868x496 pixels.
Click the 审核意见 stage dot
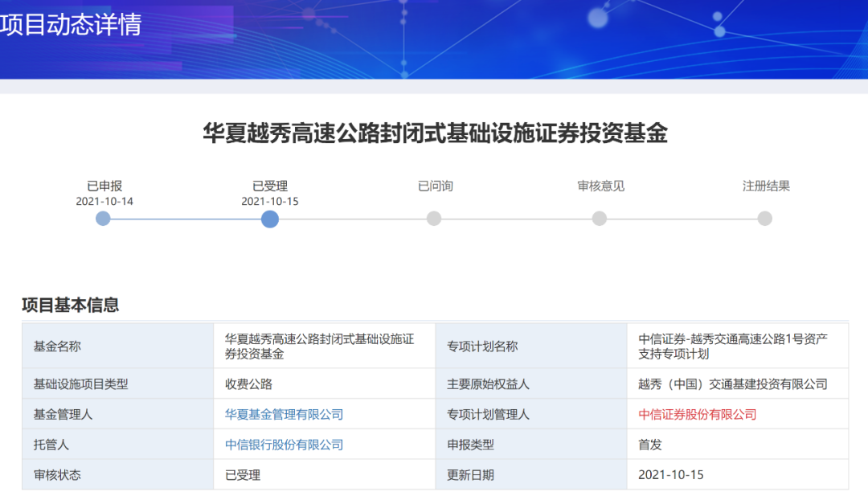point(600,218)
